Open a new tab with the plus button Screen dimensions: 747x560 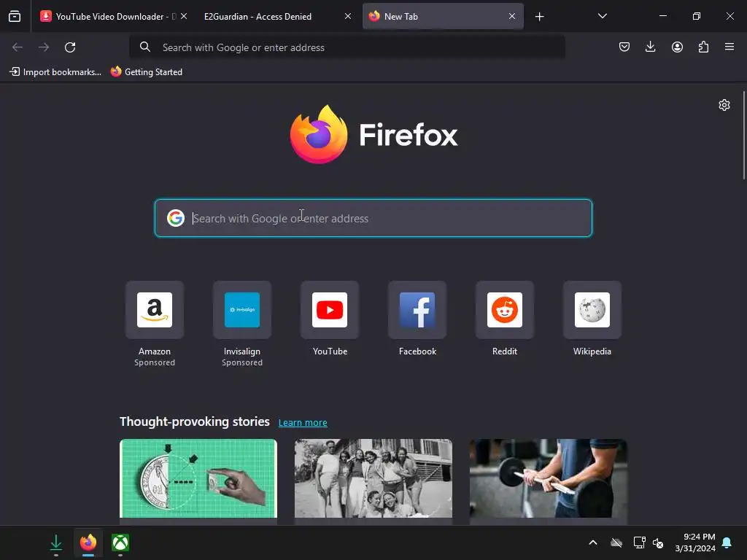pos(539,17)
